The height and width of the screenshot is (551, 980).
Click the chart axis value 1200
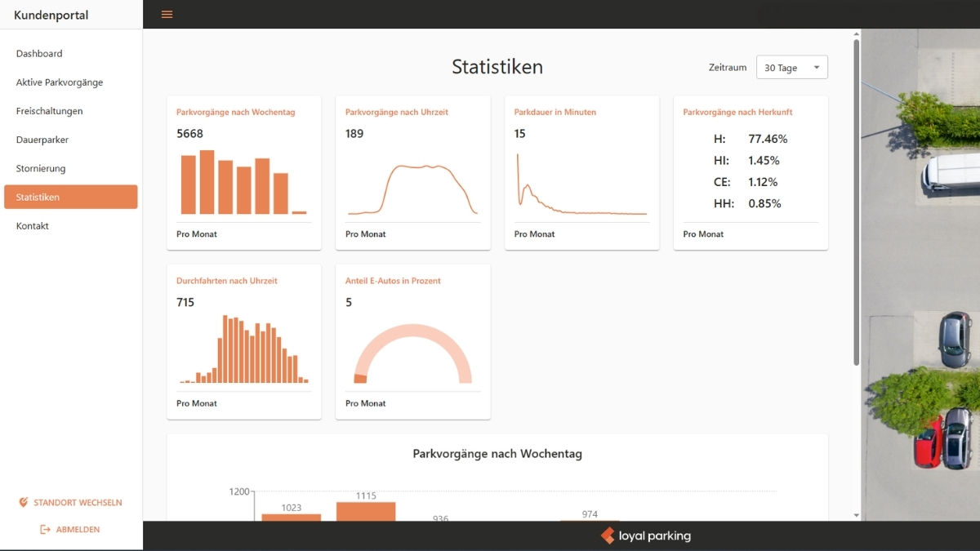pyautogui.click(x=239, y=491)
